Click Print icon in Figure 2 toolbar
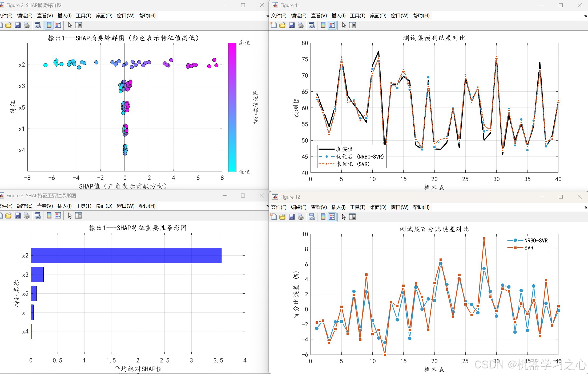588x374 pixels. tap(27, 25)
